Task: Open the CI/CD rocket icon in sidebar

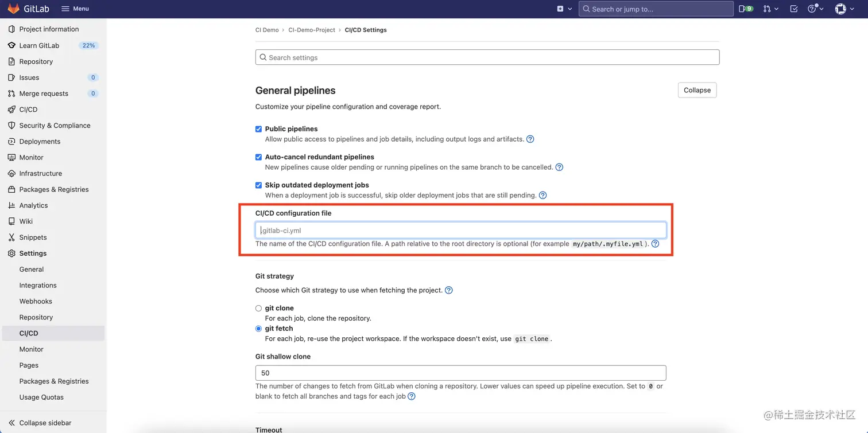Action: (x=12, y=110)
